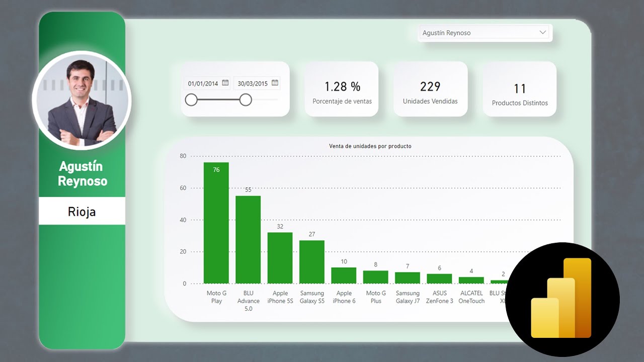Screen dimensions: 644x362
Task: Open the Agustín Reynoso salesperson dropdown
Action: (x=486, y=33)
